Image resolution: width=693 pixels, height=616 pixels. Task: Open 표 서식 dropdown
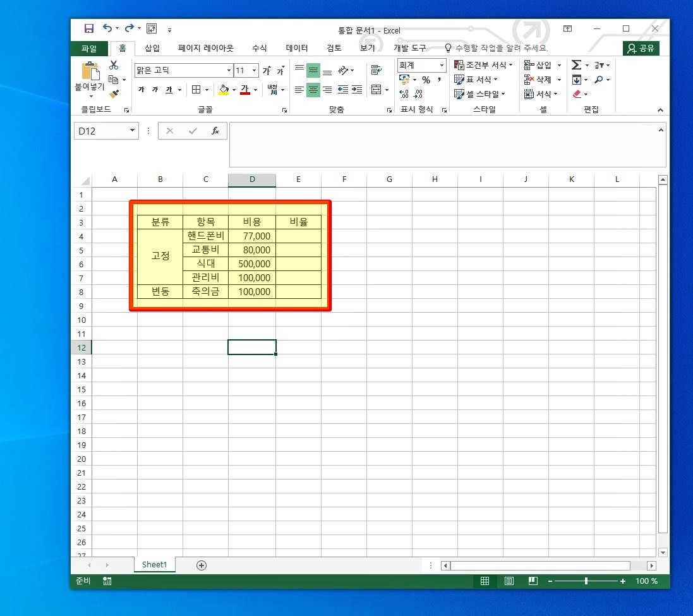click(x=476, y=80)
